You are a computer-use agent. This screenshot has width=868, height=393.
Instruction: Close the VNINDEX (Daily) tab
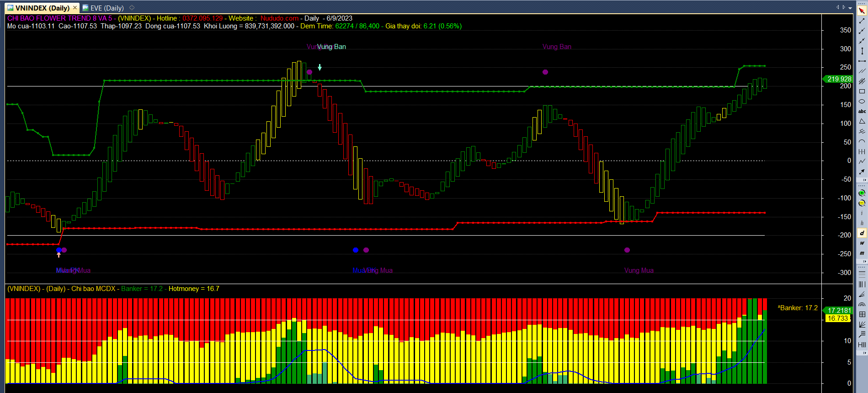75,8
